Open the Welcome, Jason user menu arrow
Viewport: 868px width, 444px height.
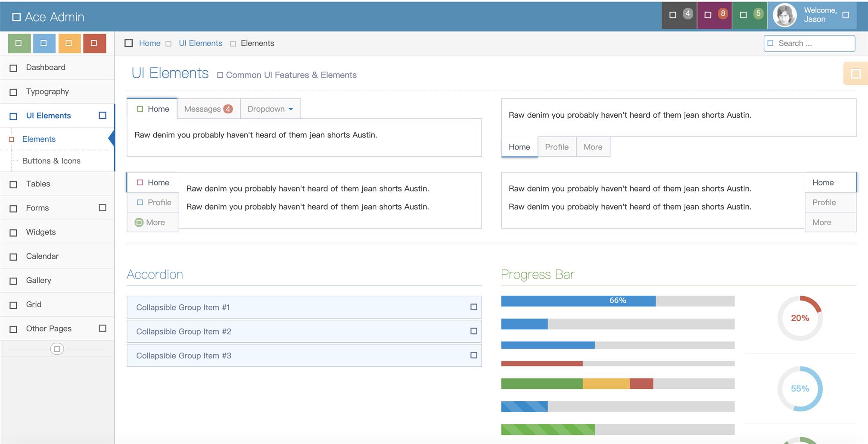coord(846,15)
